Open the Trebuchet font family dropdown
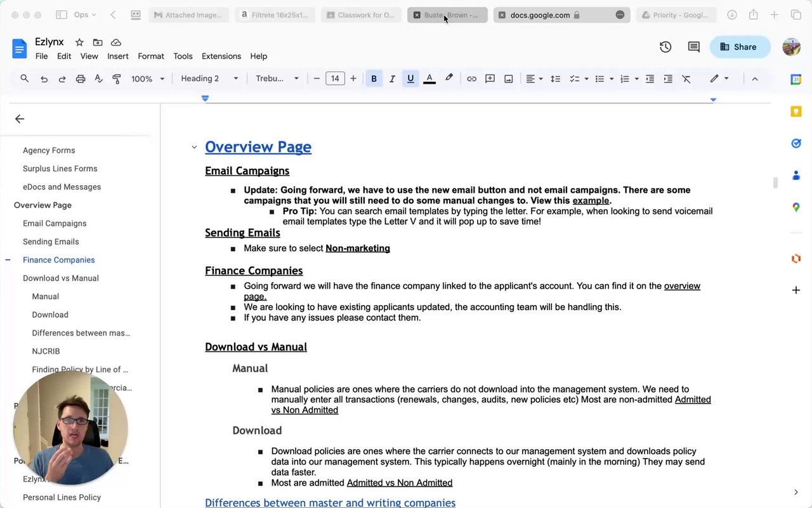 pos(277,79)
